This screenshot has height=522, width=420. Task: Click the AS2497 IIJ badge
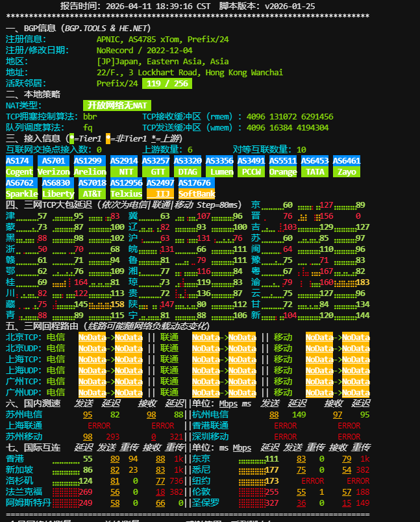(x=160, y=188)
